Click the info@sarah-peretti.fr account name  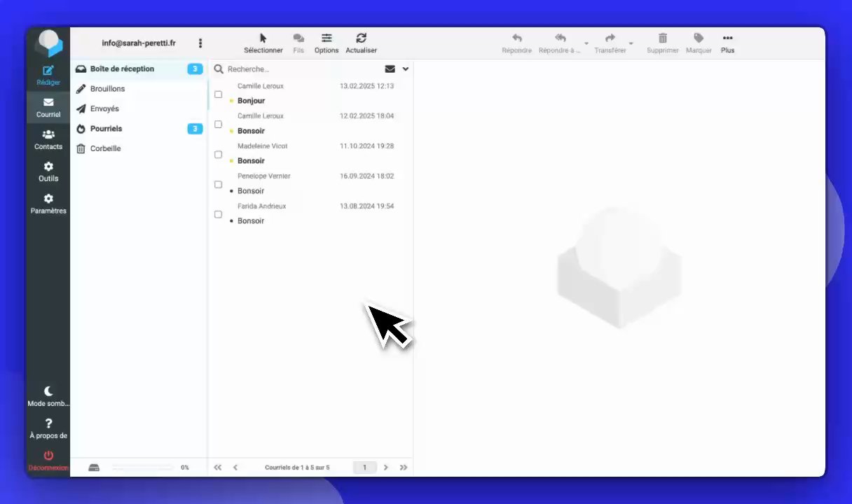tap(139, 43)
